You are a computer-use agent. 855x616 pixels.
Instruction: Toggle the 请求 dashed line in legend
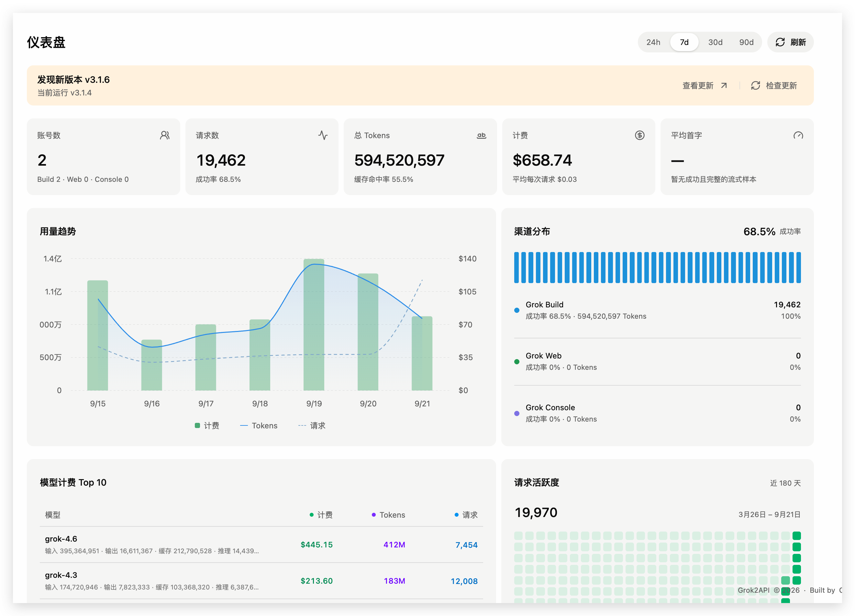[x=312, y=425]
